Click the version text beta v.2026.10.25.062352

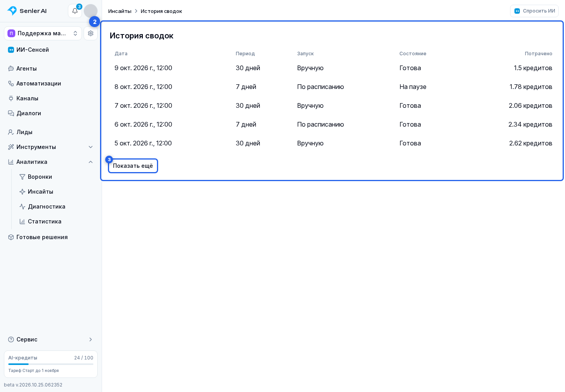point(33,385)
